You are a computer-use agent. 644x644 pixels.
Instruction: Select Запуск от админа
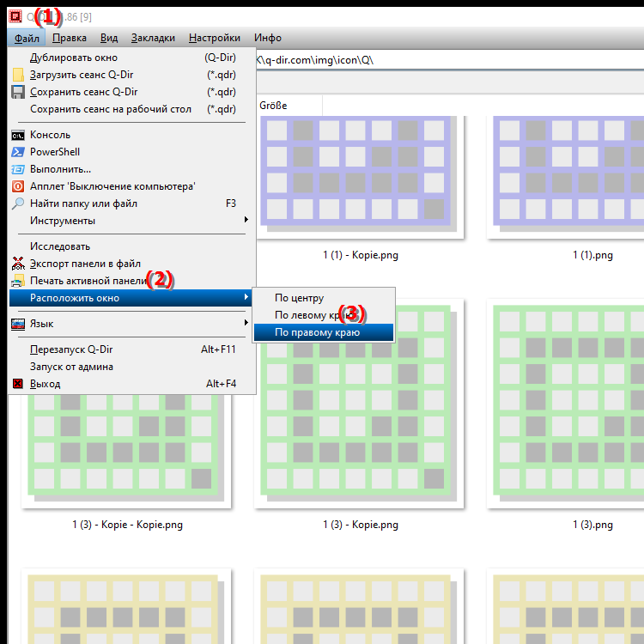pyautogui.click(x=131, y=367)
